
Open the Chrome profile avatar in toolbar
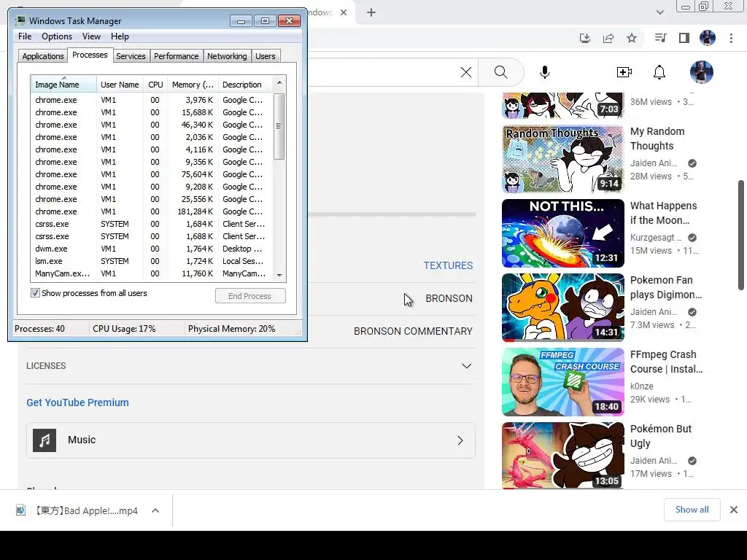[708, 38]
